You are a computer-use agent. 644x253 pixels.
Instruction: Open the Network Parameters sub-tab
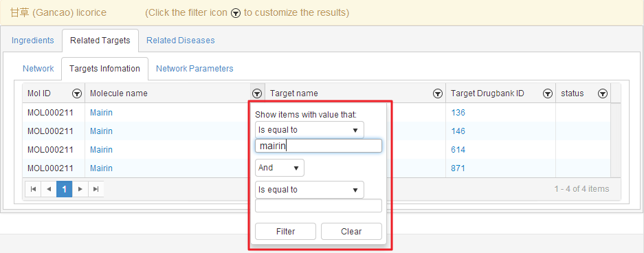pyautogui.click(x=195, y=69)
